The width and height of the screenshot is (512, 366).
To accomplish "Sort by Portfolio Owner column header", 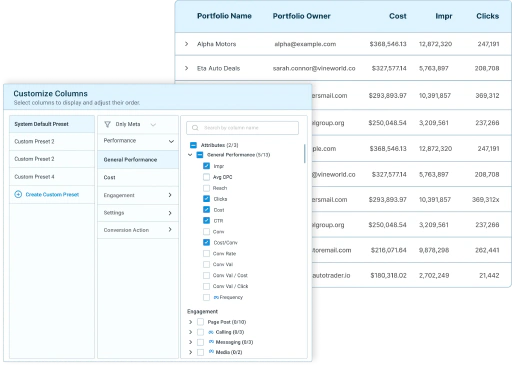I will click(x=302, y=16).
